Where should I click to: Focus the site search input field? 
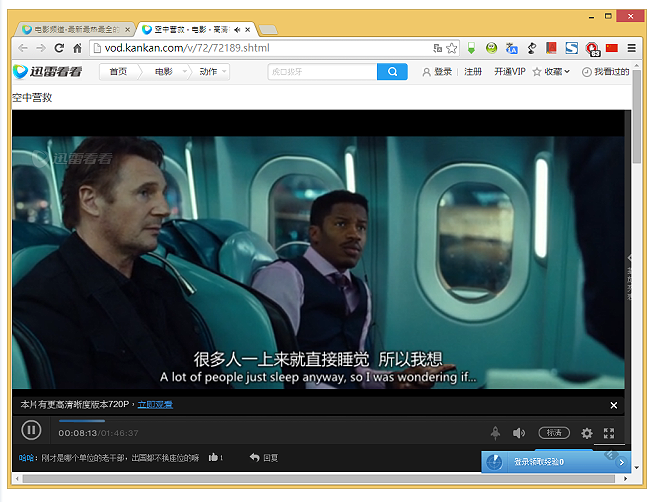click(322, 72)
